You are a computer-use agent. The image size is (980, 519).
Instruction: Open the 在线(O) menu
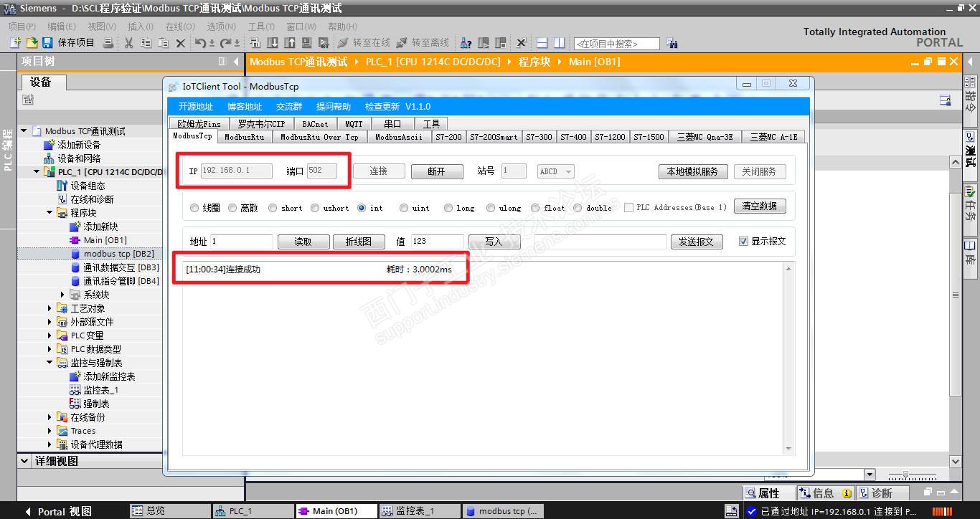tap(179, 27)
